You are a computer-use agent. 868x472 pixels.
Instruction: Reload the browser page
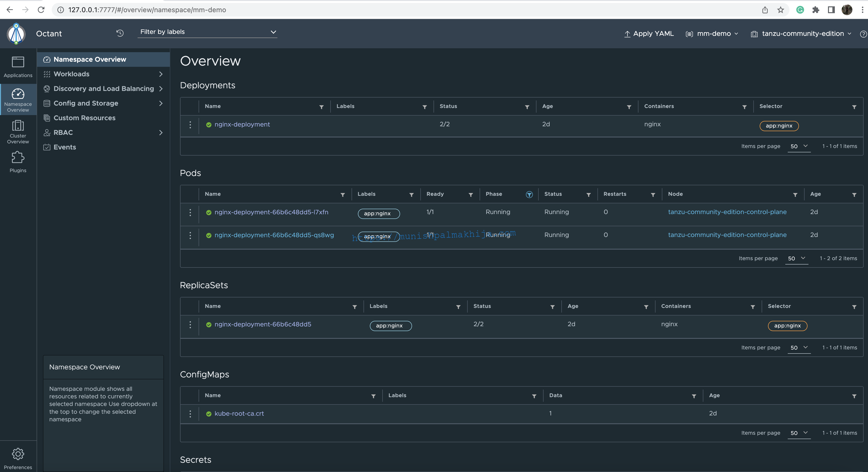click(x=41, y=10)
